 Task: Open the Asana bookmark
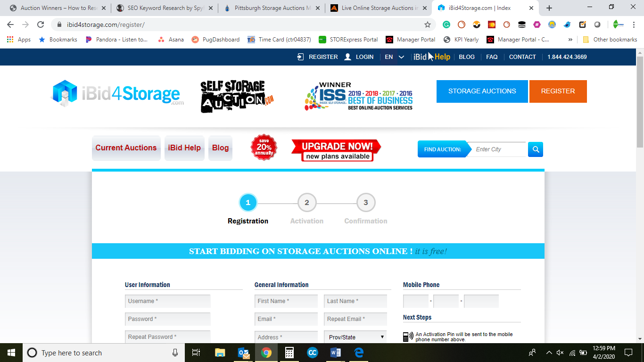tap(171, 40)
